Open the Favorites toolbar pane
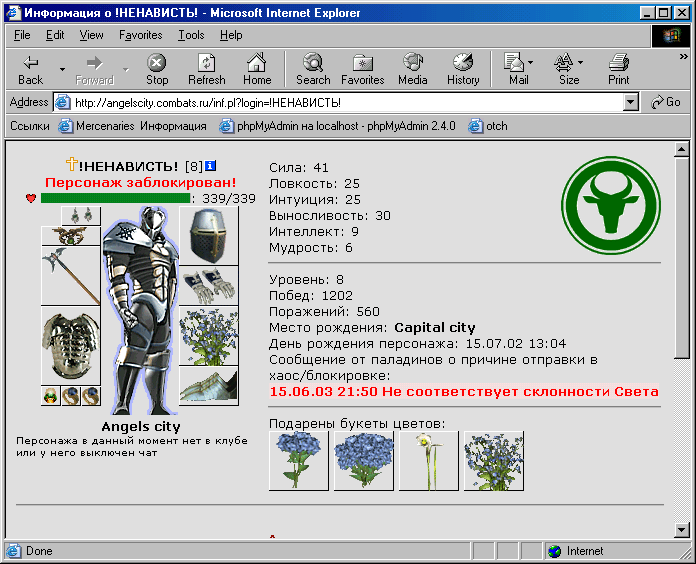 point(363,70)
